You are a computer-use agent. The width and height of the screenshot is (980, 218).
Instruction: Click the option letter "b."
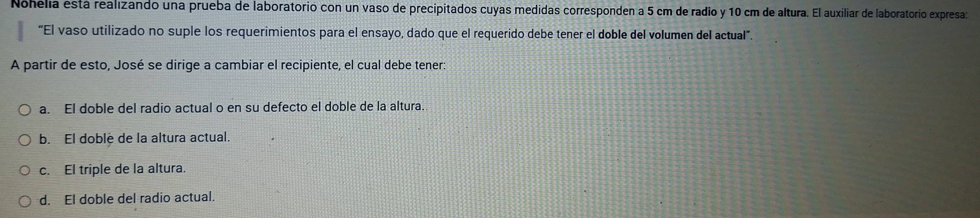[45, 139]
